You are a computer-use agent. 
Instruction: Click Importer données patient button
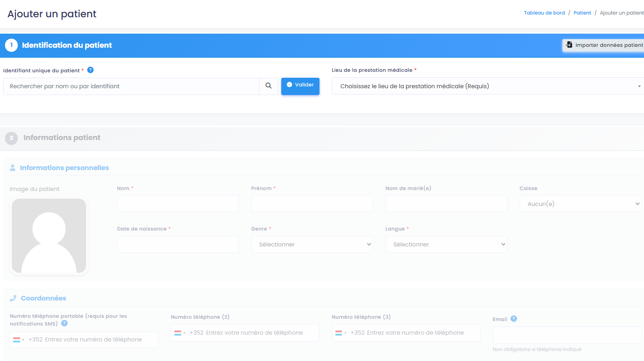point(604,45)
